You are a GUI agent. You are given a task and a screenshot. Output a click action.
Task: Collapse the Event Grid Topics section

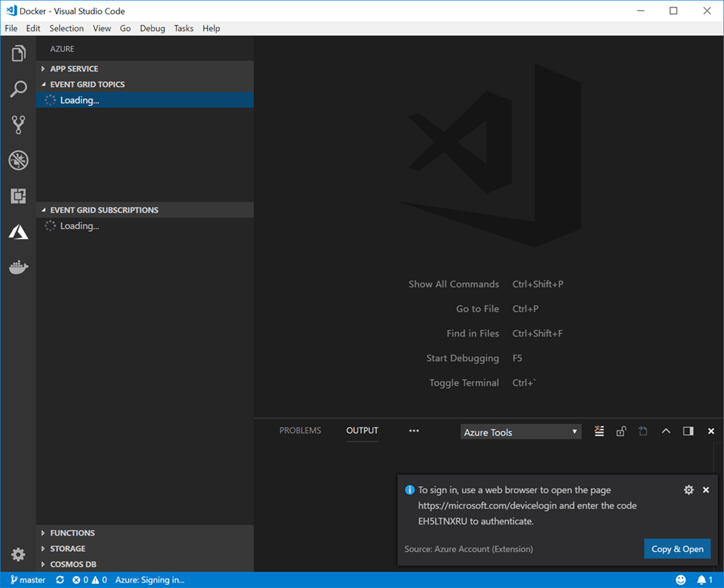87,84
